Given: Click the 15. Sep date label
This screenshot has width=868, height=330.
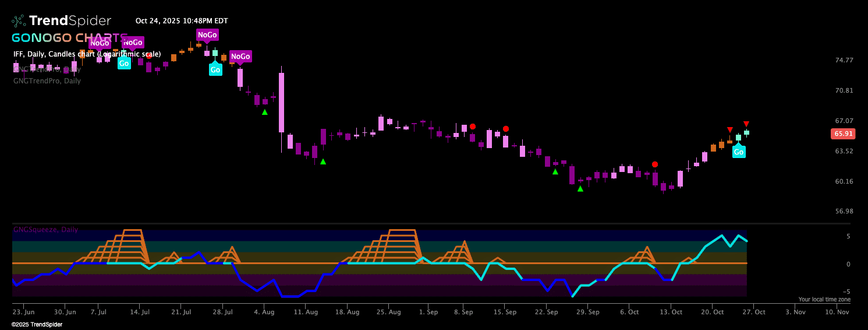Looking at the screenshot, I should point(504,312).
